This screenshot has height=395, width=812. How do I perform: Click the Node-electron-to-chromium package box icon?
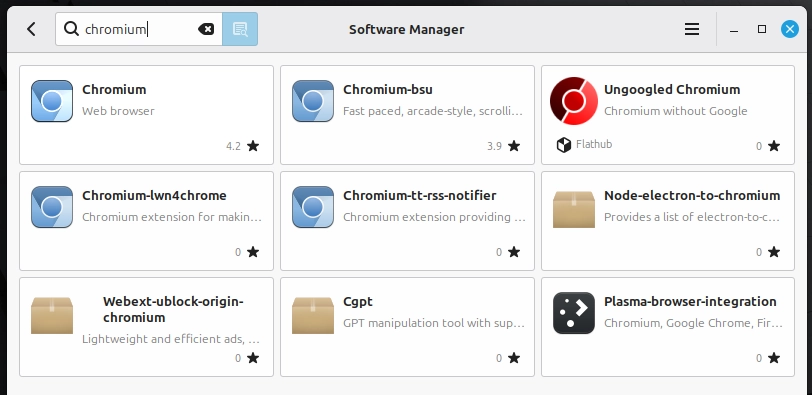click(574, 209)
